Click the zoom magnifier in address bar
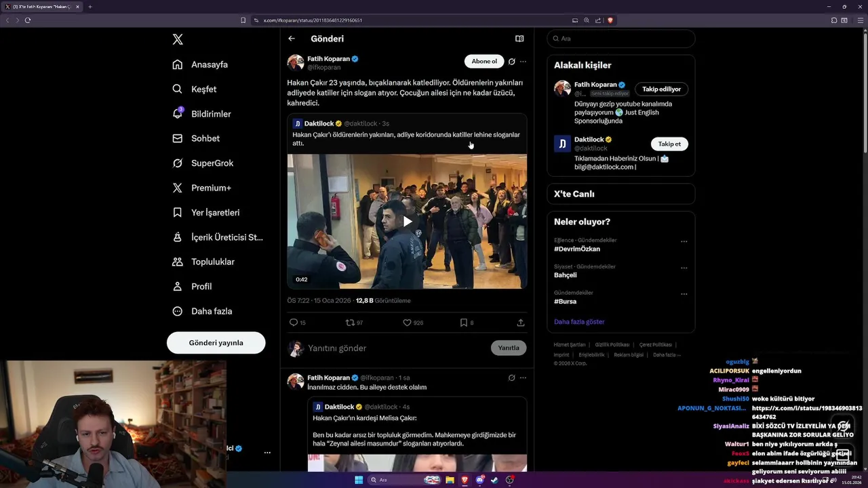This screenshot has height=488, width=868. [587, 20]
